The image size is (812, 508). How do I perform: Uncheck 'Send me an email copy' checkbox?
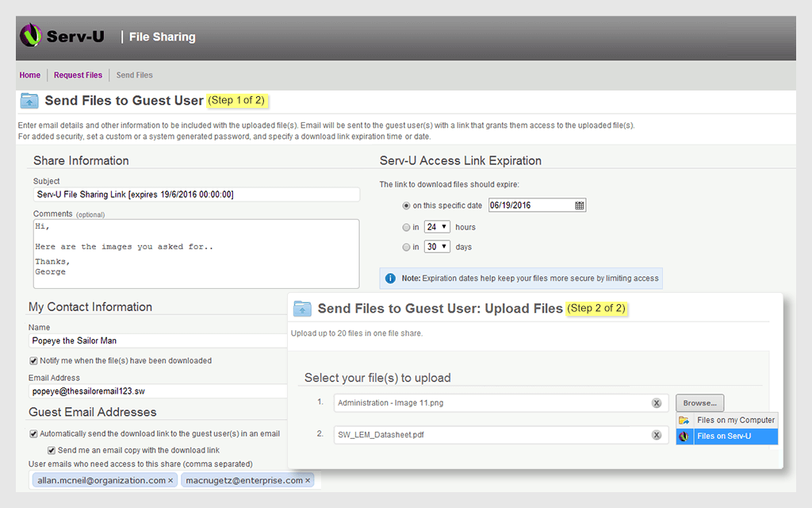(x=52, y=450)
